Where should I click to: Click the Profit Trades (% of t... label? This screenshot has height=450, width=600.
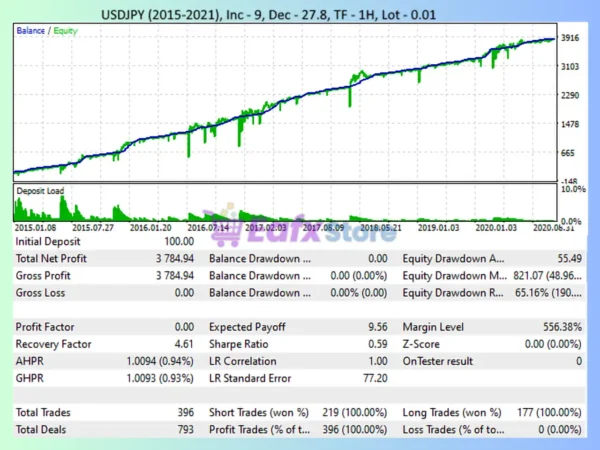pos(259,430)
